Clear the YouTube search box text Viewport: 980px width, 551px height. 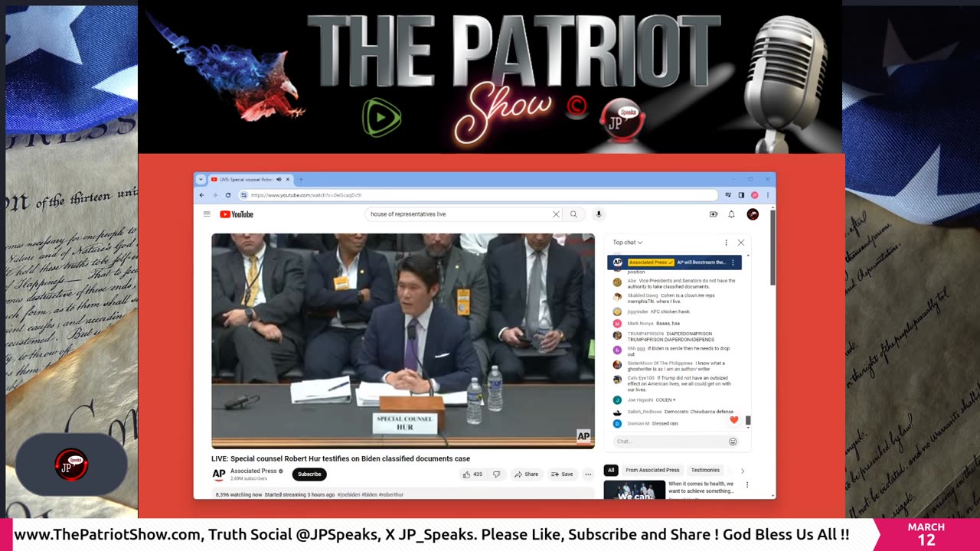[556, 214]
